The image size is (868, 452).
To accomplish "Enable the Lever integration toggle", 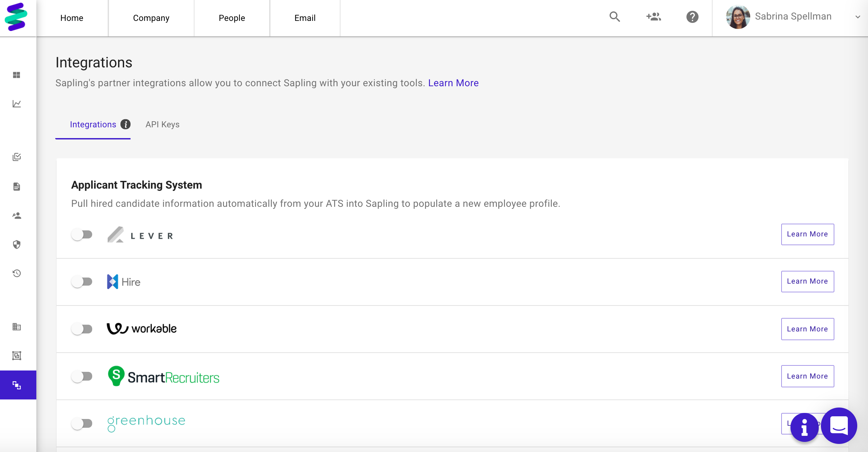I will click(x=82, y=234).
